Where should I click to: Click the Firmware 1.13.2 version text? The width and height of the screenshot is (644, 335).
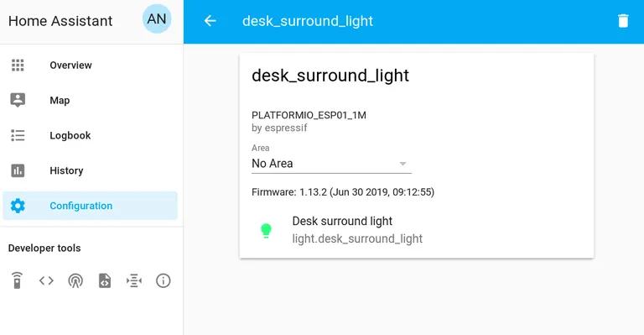[343, 192]
